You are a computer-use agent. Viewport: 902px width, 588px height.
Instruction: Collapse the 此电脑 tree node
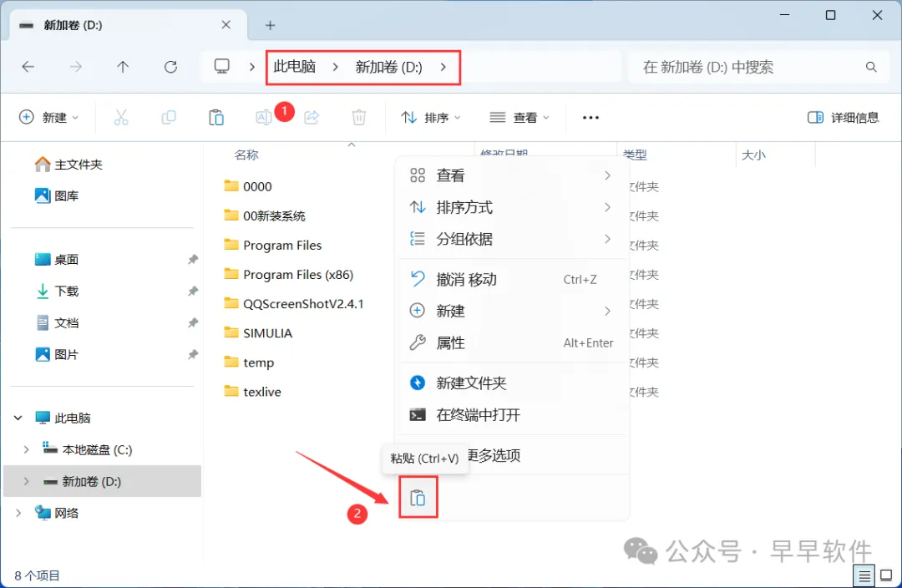coord(18,418)
